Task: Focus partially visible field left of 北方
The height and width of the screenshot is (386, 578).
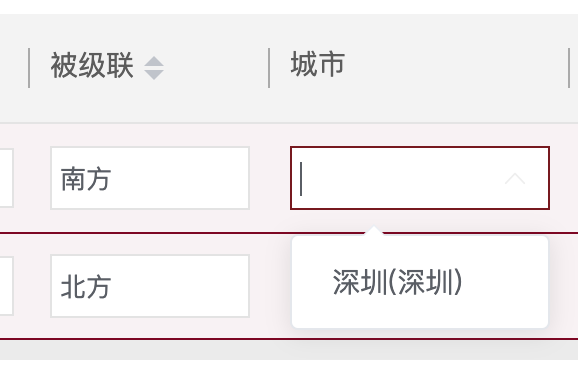Action: [x=7, y=286]
